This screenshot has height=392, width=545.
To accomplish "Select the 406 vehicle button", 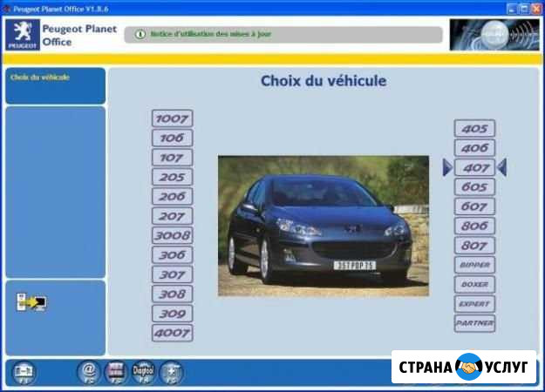I will pos(474,148).
